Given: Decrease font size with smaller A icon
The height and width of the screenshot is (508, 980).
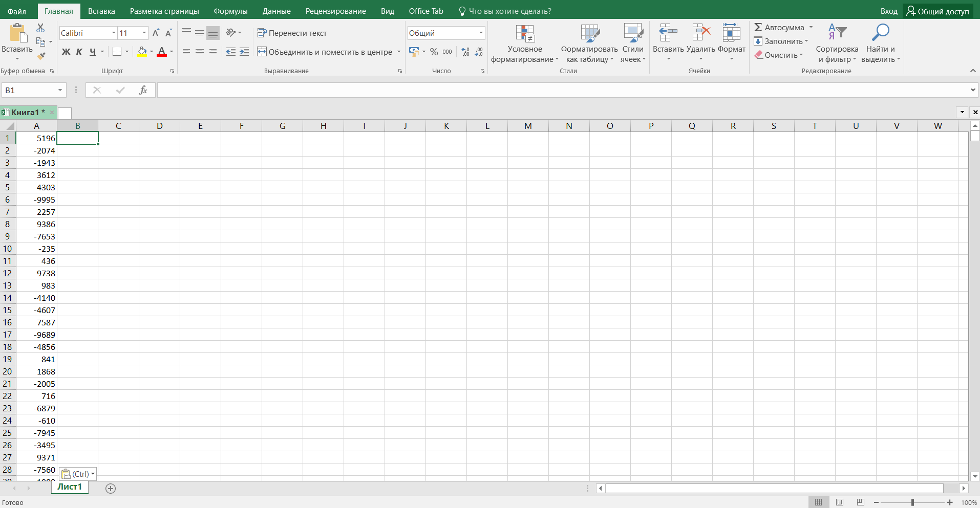Looking at the screenshot, I should 168,33.
